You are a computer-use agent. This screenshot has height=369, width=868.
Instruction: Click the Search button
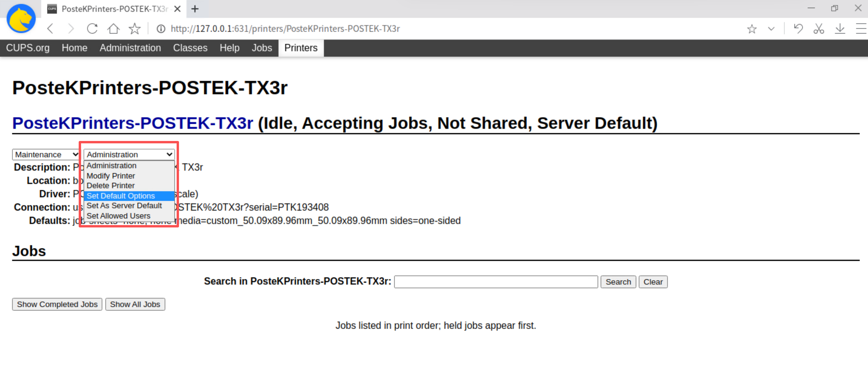[x=618, y=282]
